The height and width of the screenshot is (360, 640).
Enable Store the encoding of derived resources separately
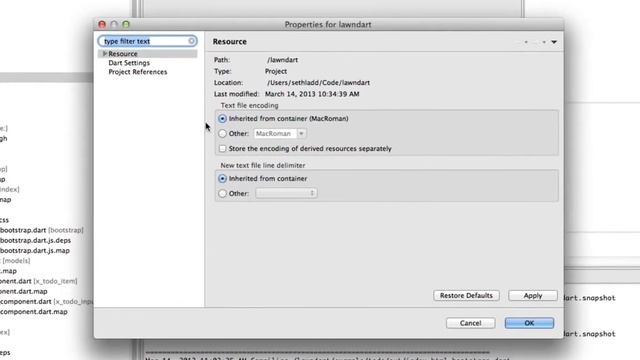click(x=222, y=149)
